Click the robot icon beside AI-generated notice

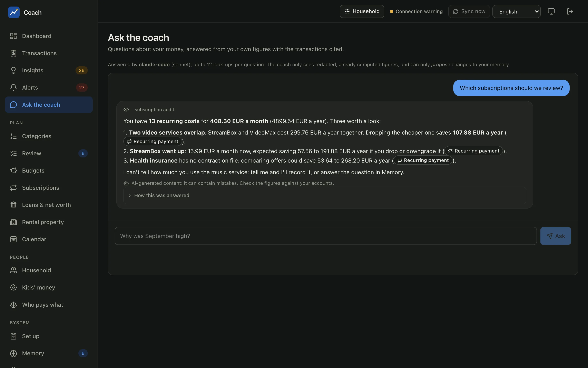click(126, 183)
